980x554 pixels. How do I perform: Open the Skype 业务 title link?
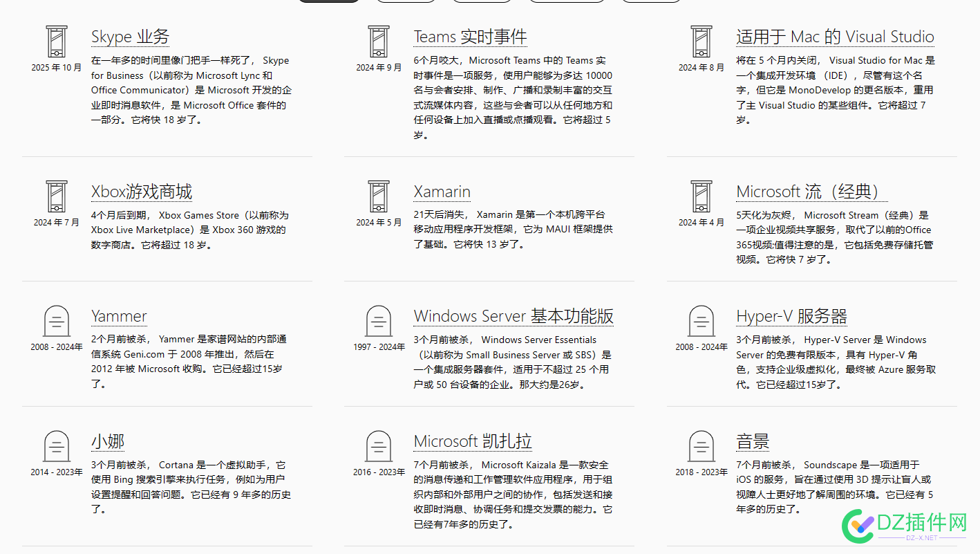tap(130, 37)
